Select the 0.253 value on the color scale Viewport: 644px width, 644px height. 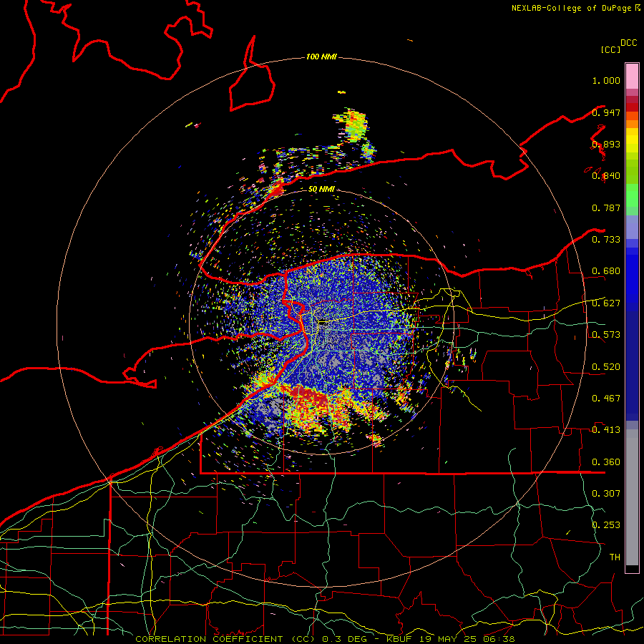606,525
